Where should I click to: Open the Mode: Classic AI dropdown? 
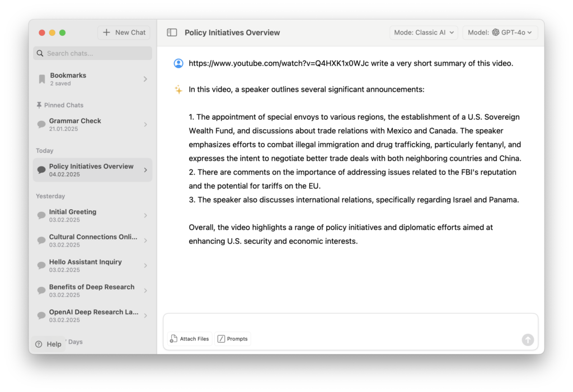pos(424,32)
